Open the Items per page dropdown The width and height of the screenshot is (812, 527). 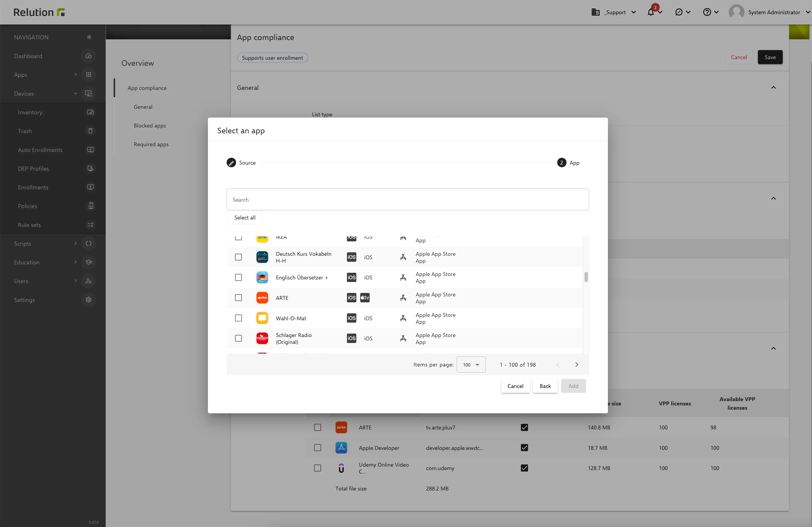point(471,365)
